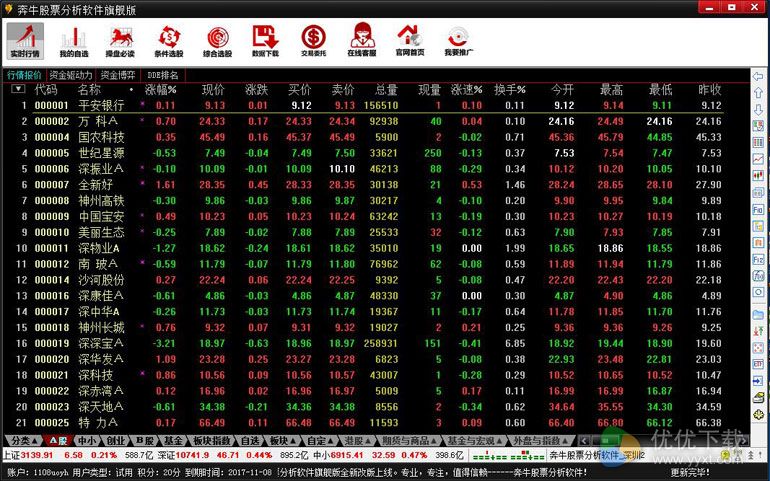Click the back arrow in right sidebar
This screenshot has height=481, width=770.
(758, 77)
